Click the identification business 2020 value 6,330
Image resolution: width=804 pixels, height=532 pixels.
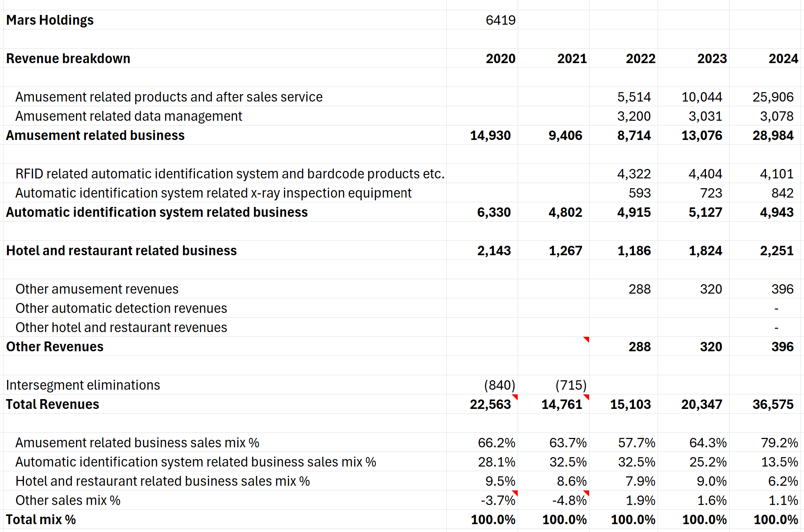pyautogui.click(x=494, y=212)
